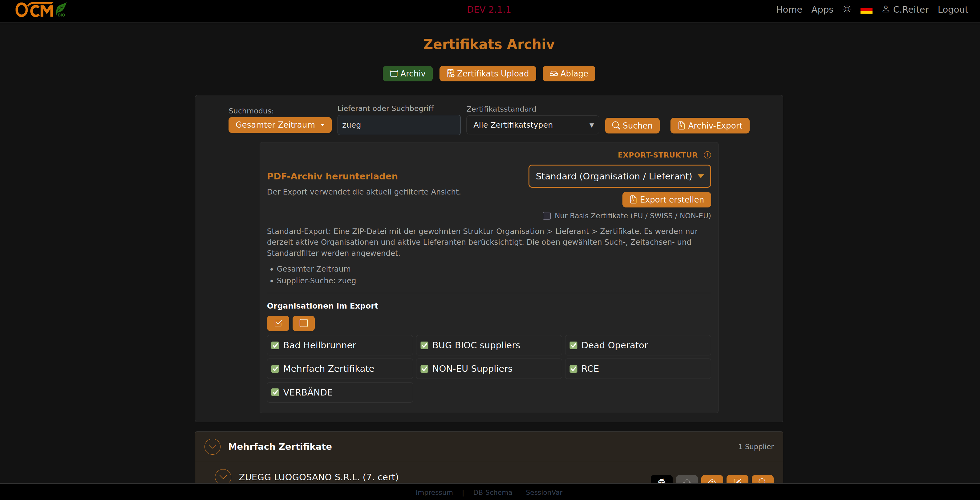This screenshot has width=980, height=500.
Task: Click ZUEGG LUOGOSANO S.R.L. (7. cert) row text
Action: 318,477
